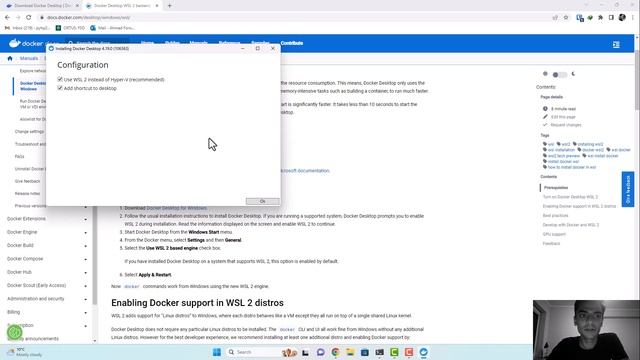Click Download Docker Desktop for Windows link

(x=176, y=208)
